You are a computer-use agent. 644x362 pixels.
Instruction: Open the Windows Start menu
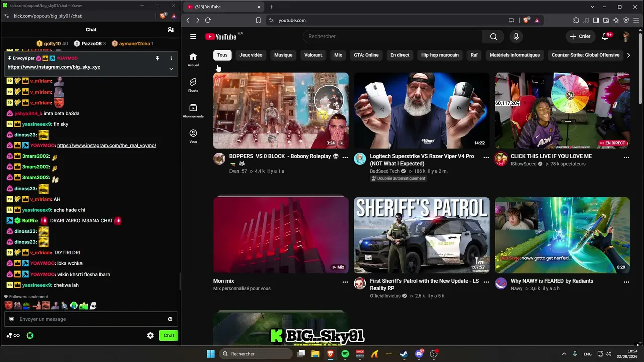(x=211, y=354)
